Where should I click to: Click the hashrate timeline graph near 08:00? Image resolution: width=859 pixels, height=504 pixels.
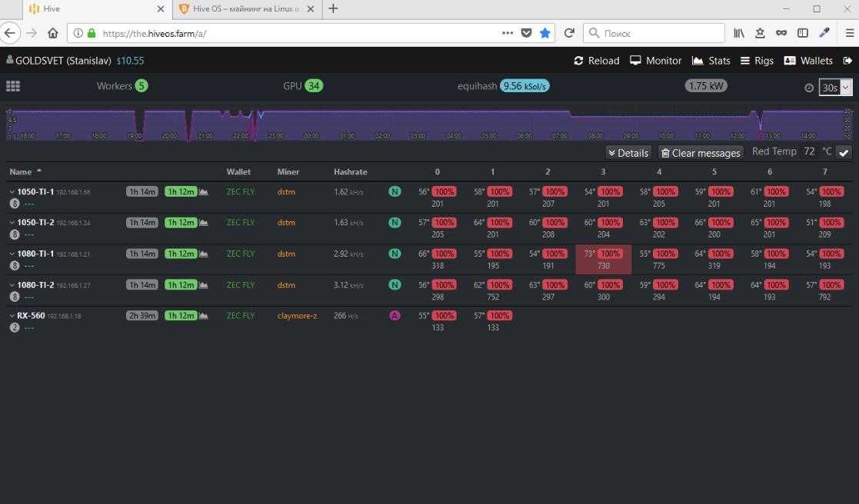595,123
